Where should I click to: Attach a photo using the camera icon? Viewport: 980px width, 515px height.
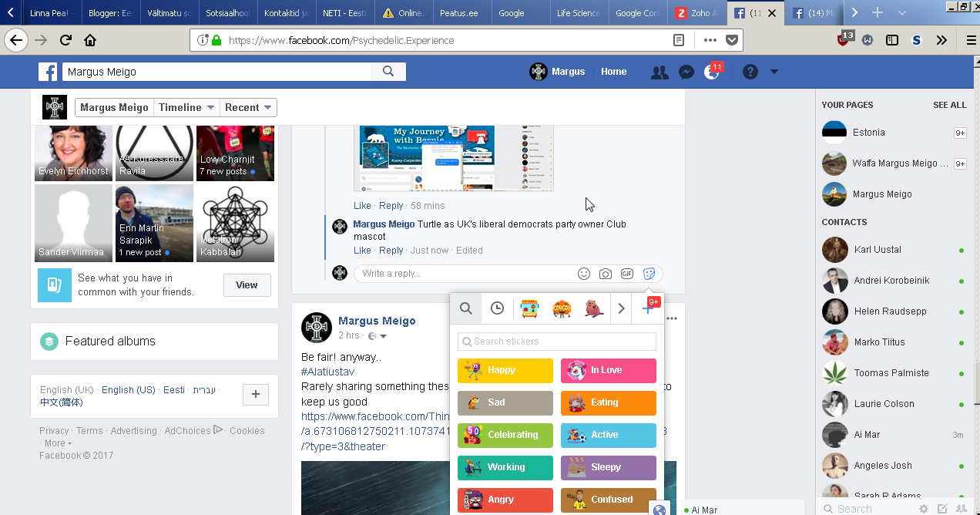click(606, 274)
